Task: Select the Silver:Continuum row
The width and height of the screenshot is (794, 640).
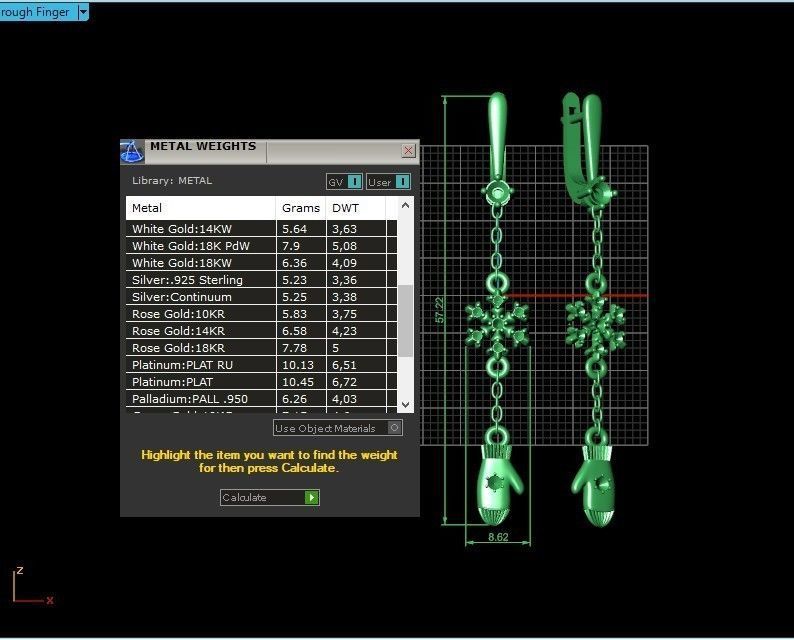Action: (261, 297)
